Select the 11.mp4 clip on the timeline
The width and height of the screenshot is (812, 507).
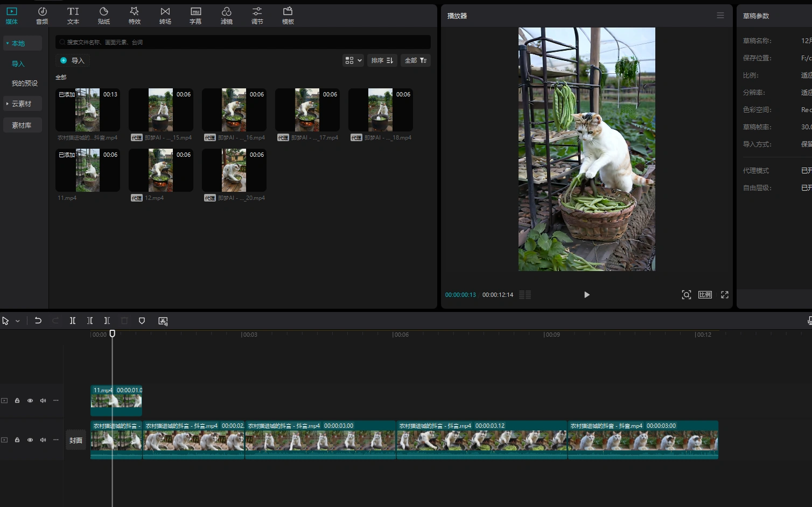point(116,400)
